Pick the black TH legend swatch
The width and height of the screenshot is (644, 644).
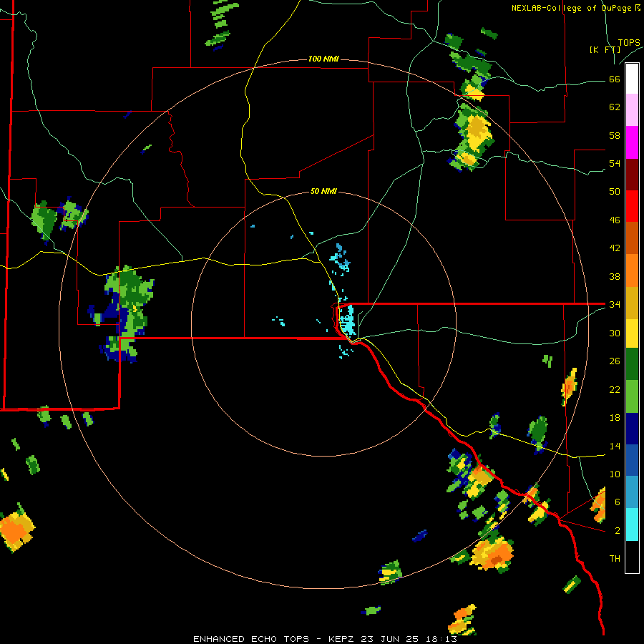632,557
